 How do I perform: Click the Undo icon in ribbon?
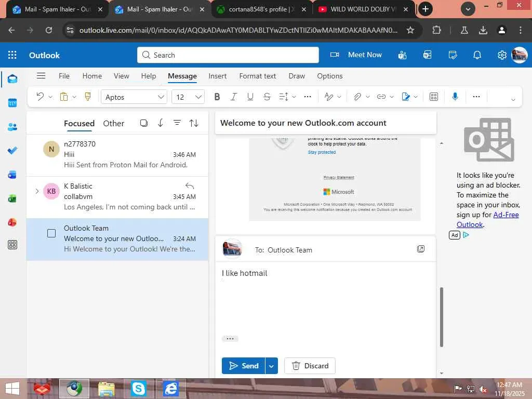40,97
